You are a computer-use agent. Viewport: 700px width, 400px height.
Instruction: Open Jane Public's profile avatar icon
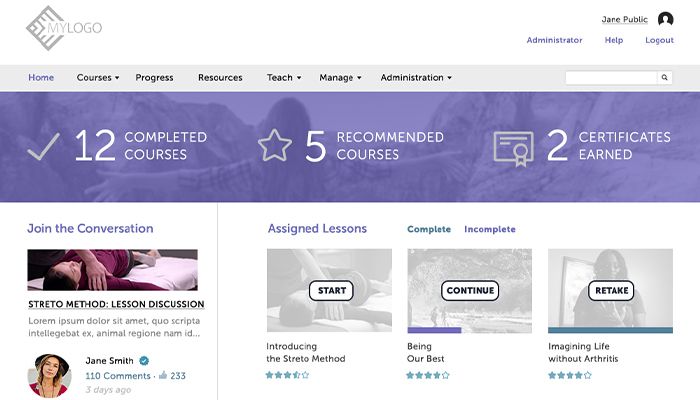point(665,19)
